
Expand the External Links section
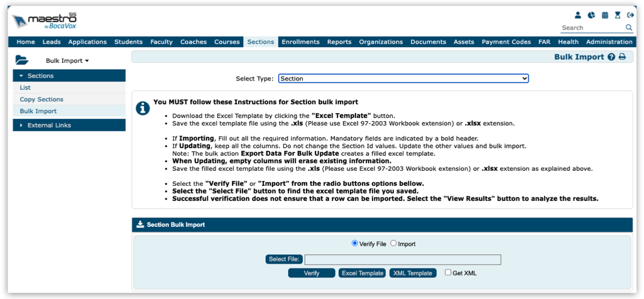click(69, 125)
